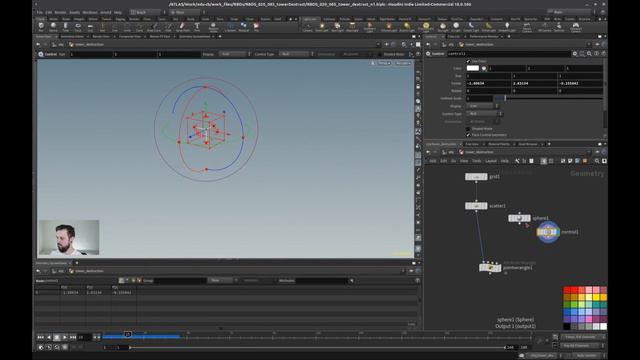Add a Sky Light from the shelf
Screen dimensions: 640x360
(442, 27)
